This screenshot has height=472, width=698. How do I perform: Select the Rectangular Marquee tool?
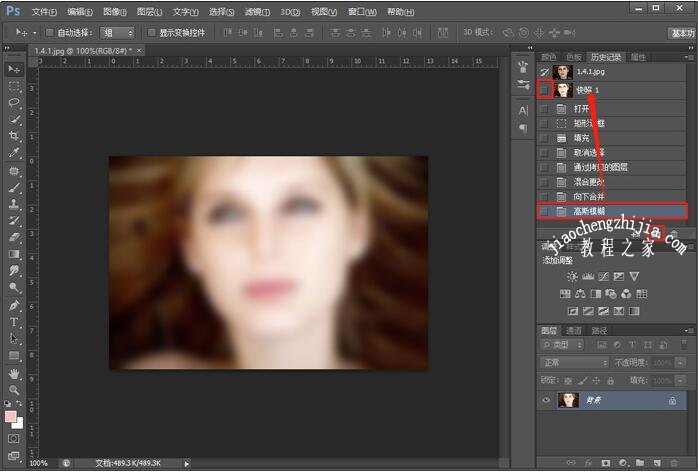coord(14,86)
